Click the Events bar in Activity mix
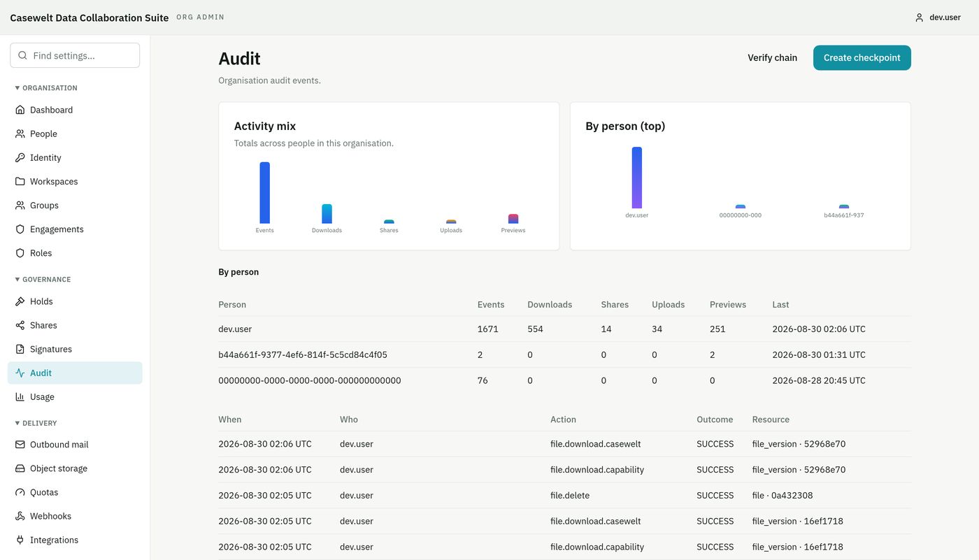 point(264,193)
